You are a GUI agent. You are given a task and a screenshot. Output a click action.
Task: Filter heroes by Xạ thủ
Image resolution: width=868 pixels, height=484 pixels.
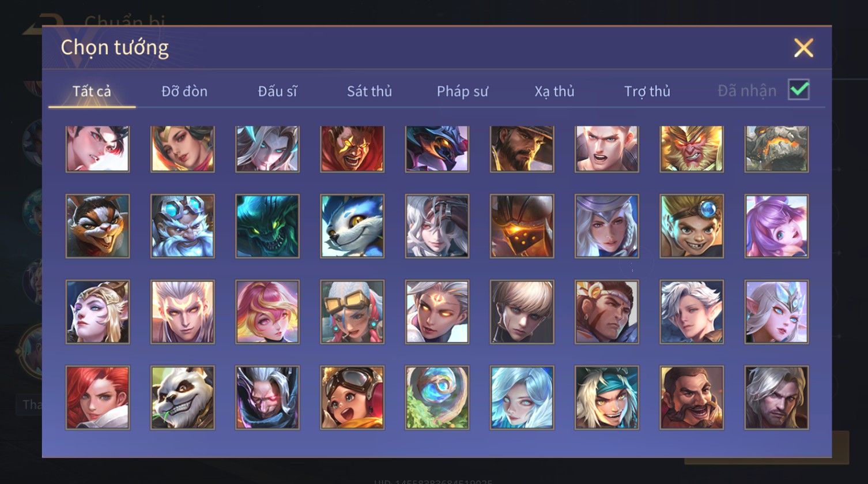click(554, 91)
